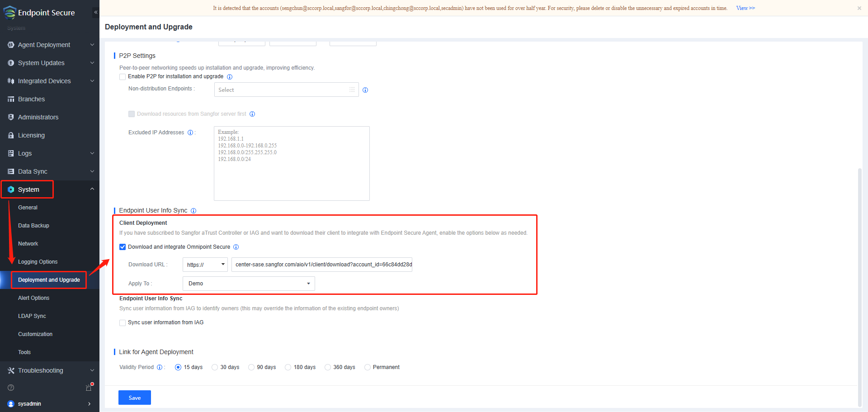Click the Branches sidebar icon

(x=11, y=99)
